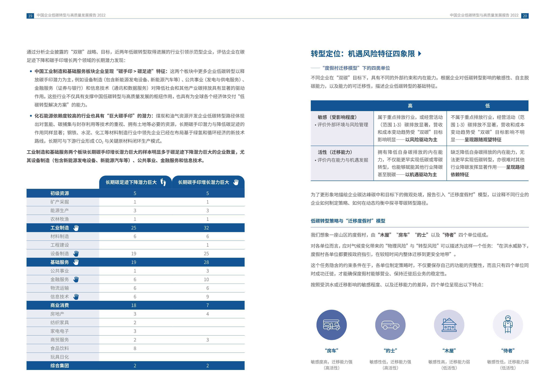Viewport: 555px width, 392px height.
Task: Click the 综合集团 category row label
Action: pyautogui.click(x=59, y=366)
